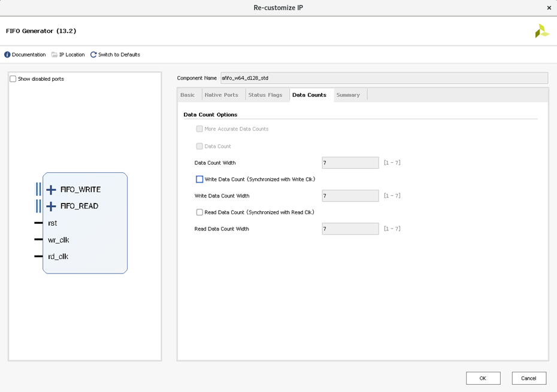Screen dimensions: 557x392
Task: Click the Switch to Defaults refresh icon
Action: [x=93, y=54]
